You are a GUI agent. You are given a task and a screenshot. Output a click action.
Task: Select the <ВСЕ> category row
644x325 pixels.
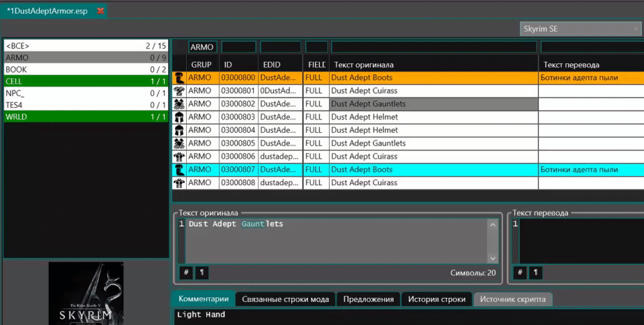click(x=86, y=46)
